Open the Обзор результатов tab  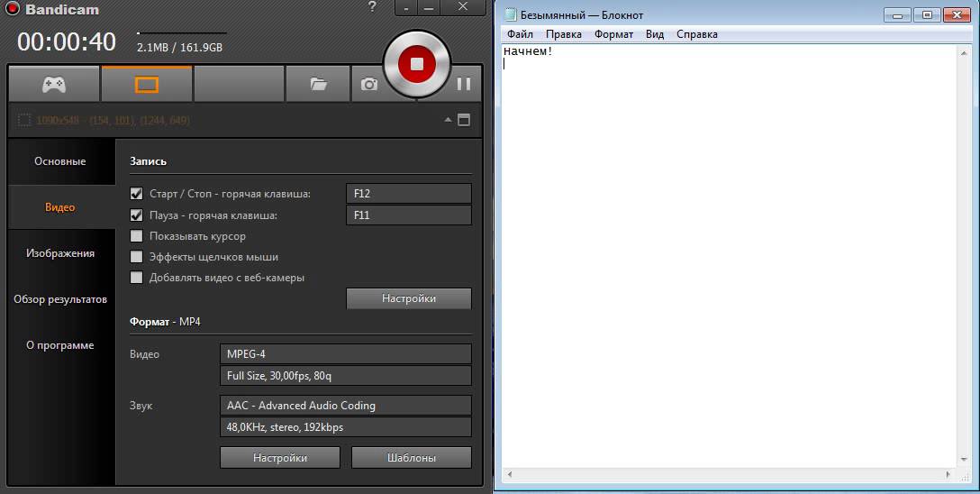60,299
